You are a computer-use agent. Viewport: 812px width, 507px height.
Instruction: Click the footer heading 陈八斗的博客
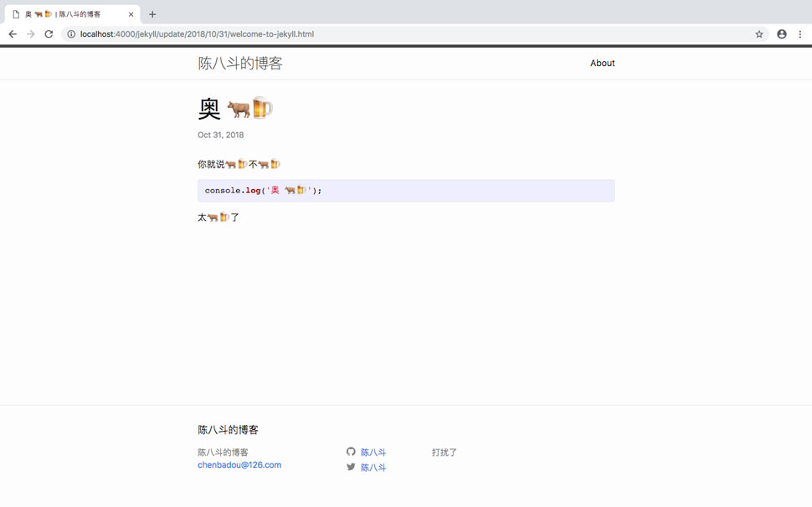tap(228, 429)
